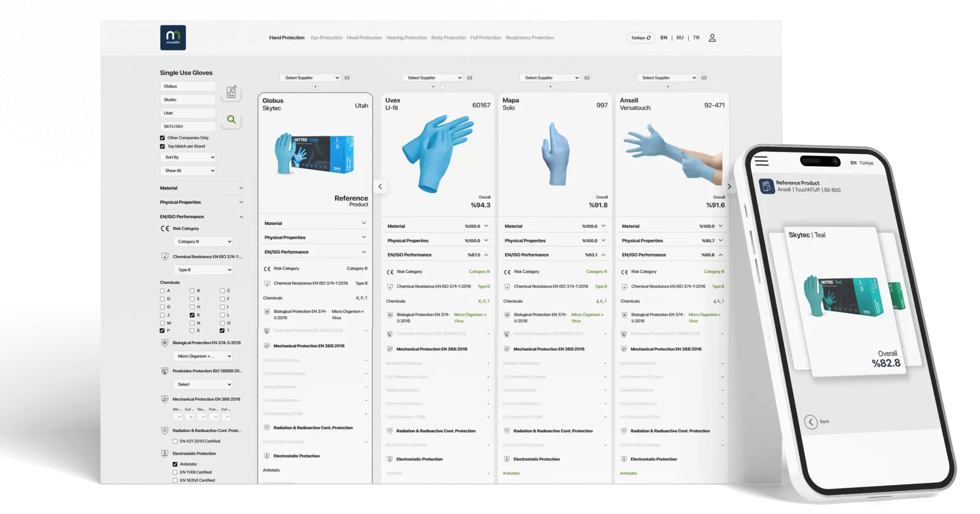This screenshot has height=514, width=980.
Task: Click the Biological Protection shield icon in the filters
Action: click(x=165, y=343)
